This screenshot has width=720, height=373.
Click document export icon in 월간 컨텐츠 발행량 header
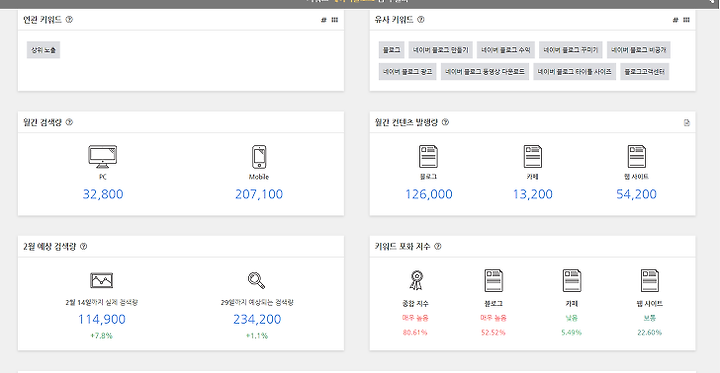pos(686,123)
